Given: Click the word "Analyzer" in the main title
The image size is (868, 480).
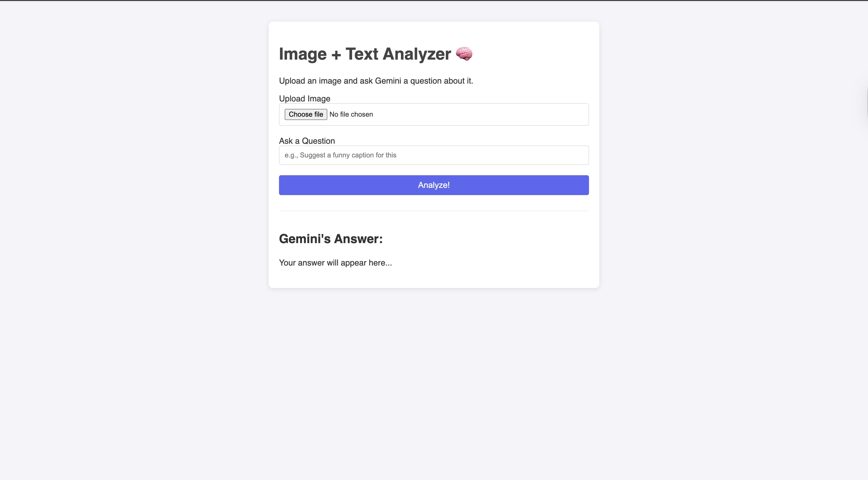Looking at the screenshot, I should [x=417, y=54].
